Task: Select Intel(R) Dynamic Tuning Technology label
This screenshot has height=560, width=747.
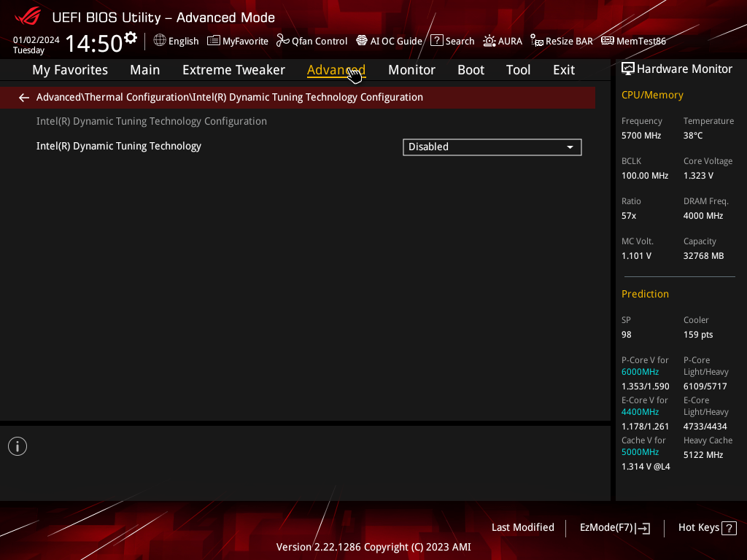Action: click(119, 146)
